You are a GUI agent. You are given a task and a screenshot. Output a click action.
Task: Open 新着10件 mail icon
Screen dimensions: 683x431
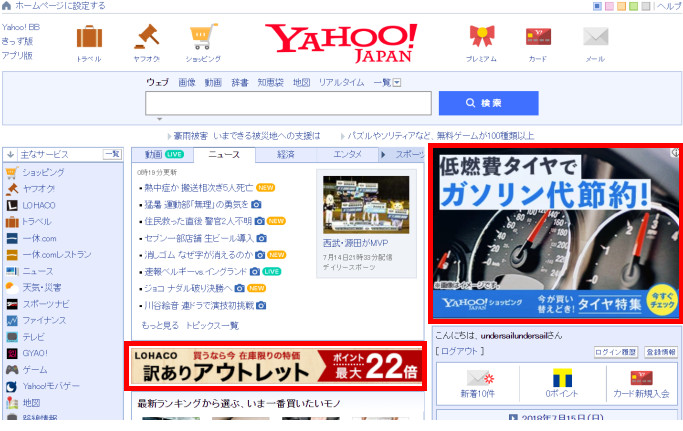pyautogui.click(x=480, y=378)
